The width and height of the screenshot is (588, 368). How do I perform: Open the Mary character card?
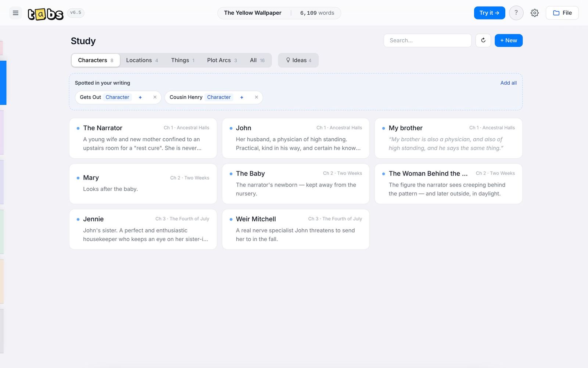click(x=143, y=184)
